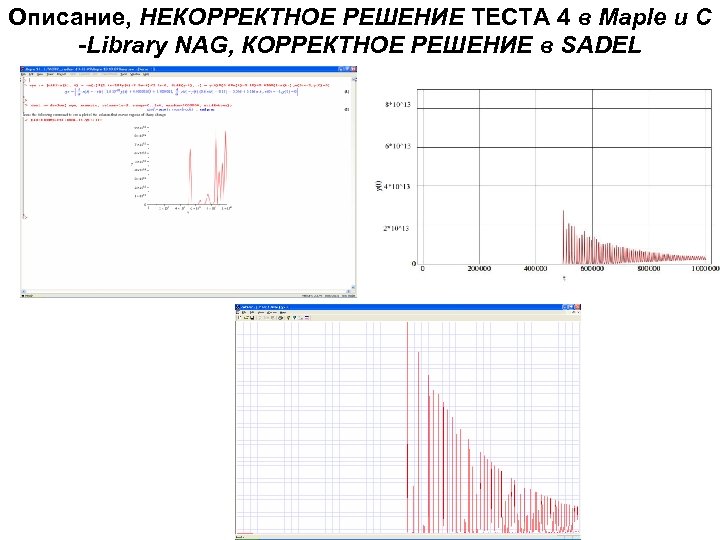Viewport: 720px width, 540px height.
Task: Click the SADEL graph plot area
Action: point(408,427)
